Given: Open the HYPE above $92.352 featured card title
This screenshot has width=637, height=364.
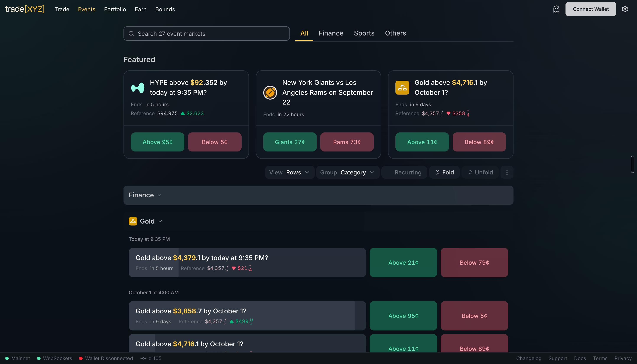Looking at the screenshot, I should [x=188, y=87].
